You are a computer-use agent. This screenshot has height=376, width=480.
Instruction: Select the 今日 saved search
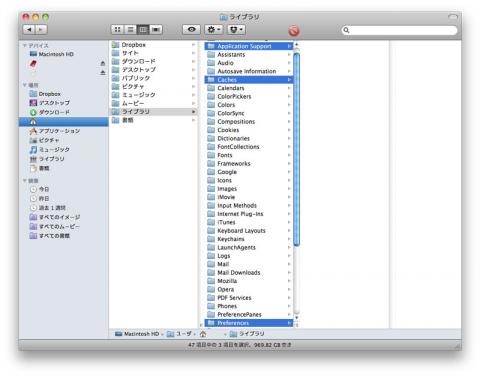(x=40, y=189)
